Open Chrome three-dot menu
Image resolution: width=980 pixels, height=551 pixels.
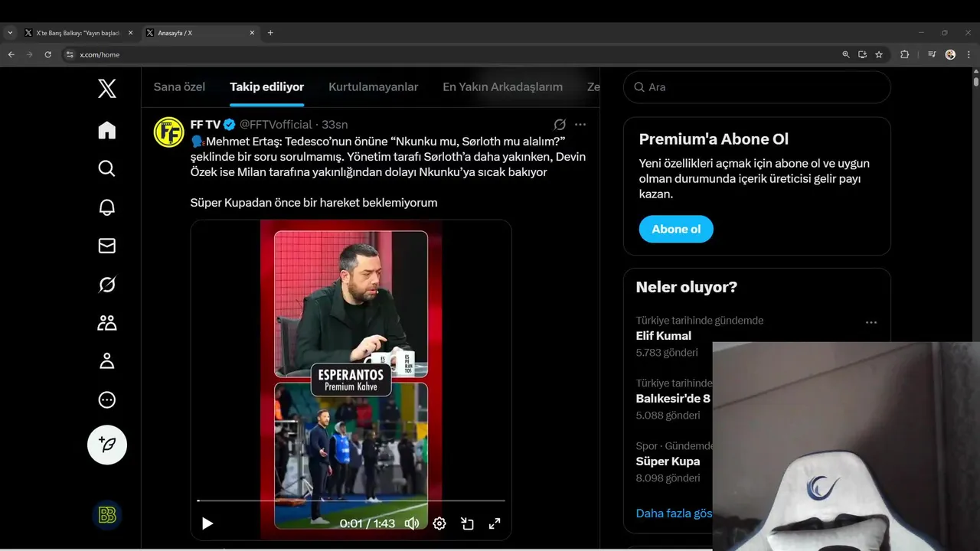[x=969, y=54]
